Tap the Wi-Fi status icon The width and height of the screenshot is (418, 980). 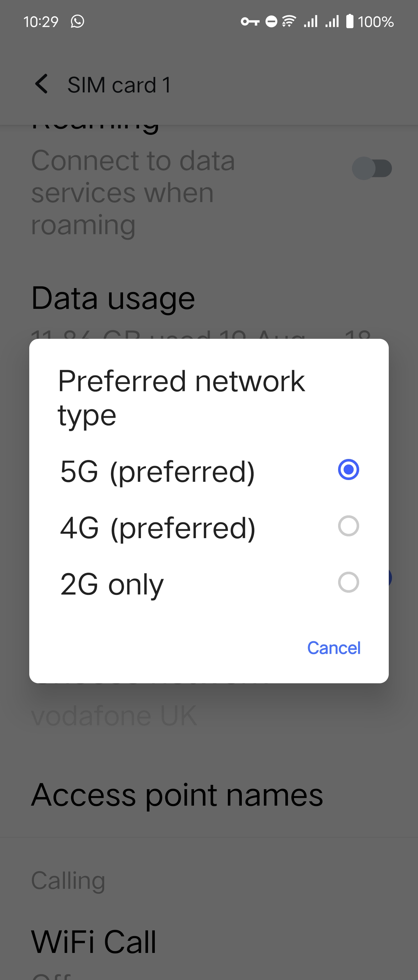point(289,21)
